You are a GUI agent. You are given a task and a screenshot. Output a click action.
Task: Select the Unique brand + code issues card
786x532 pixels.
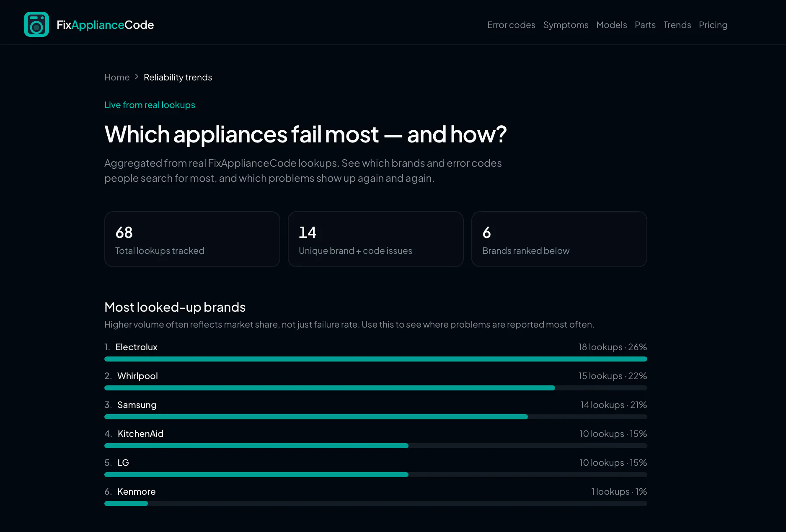[376, 239]
